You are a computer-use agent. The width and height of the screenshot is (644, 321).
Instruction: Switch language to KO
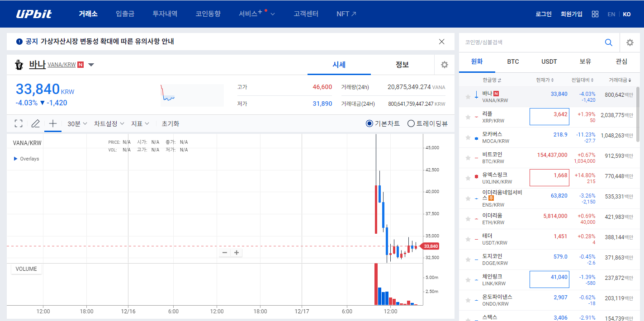[x=627, y=14]
